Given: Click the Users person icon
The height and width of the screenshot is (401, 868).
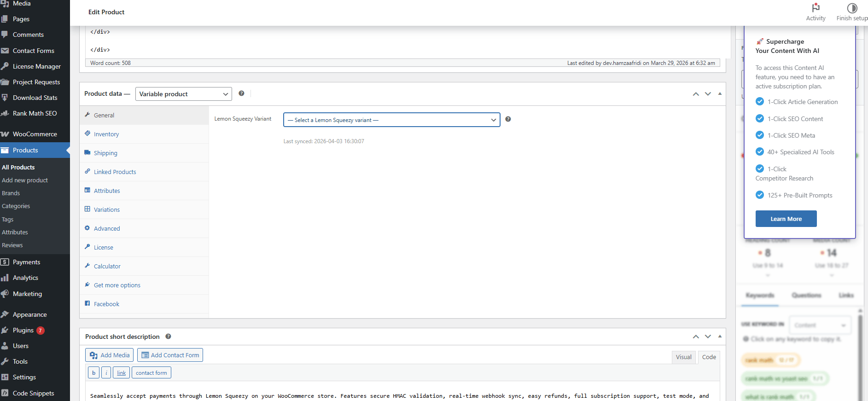Looking at the screenshot, I should (x=5, y=346).
